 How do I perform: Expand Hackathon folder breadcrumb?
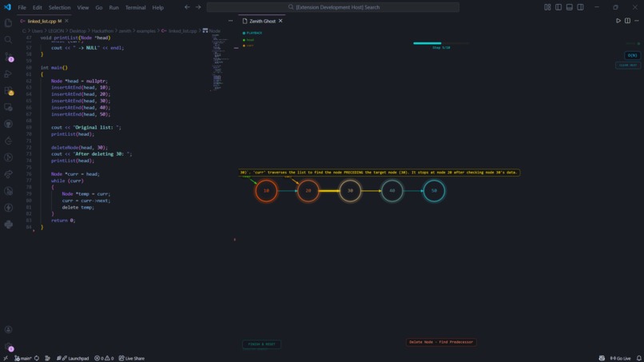(102, 31)
